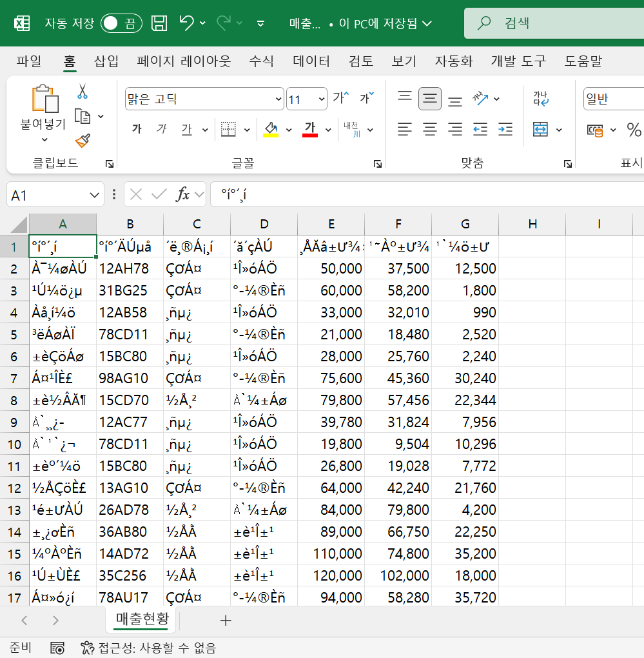Click the 검색 search box

[x=554, y=24]
